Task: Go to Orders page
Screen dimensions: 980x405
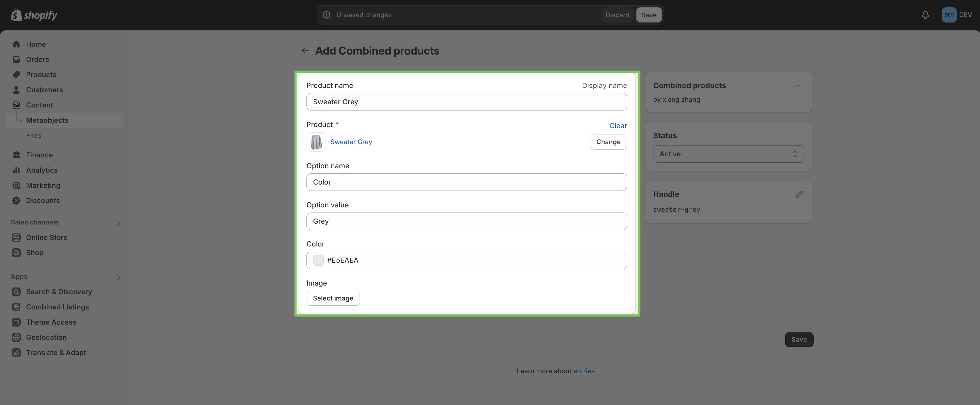Action: (37, 59)
